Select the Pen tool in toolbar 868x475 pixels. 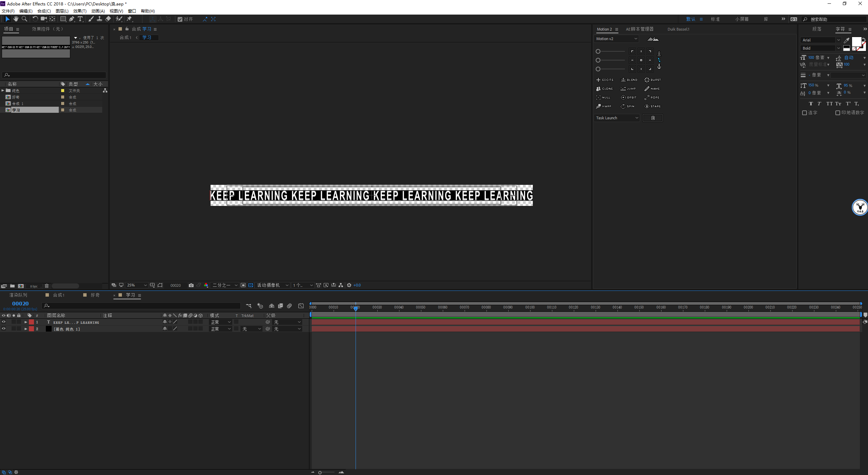(x=72, y=19)
